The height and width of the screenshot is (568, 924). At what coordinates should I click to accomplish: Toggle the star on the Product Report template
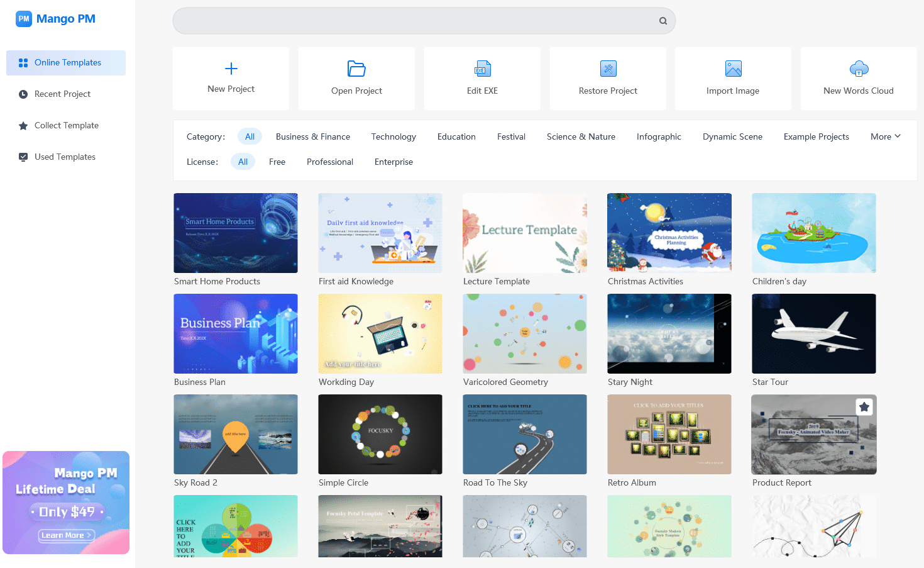click(x=864, y=407)
